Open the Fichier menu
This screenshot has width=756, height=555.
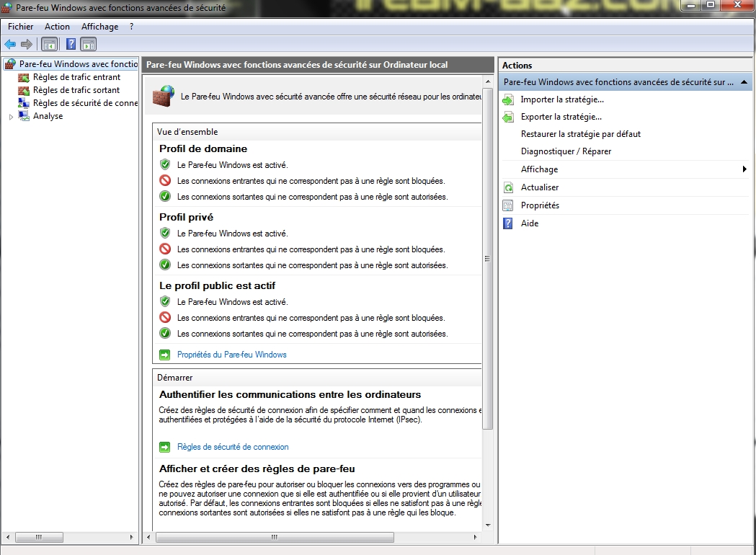pos(21,27)
